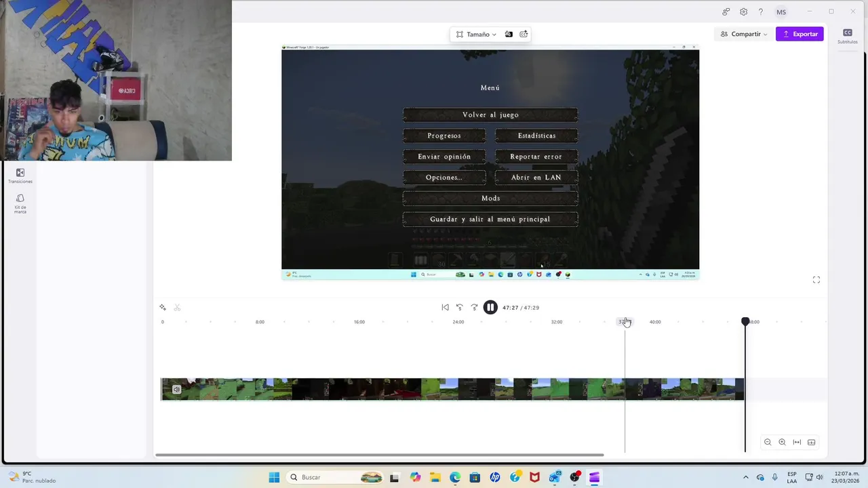Open OBS Studio from the taskbar
Viewport: 868px width, 488px height.
pos(575,477)
